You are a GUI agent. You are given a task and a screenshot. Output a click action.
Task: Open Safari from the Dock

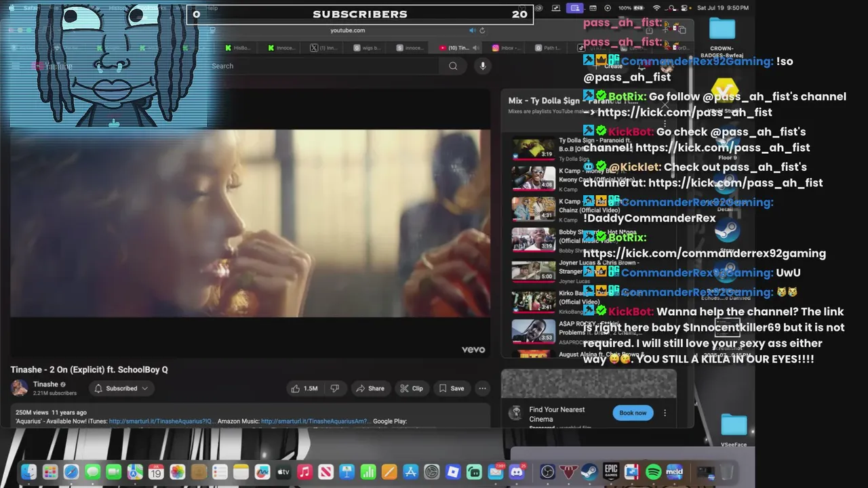(x=71, y=472)
